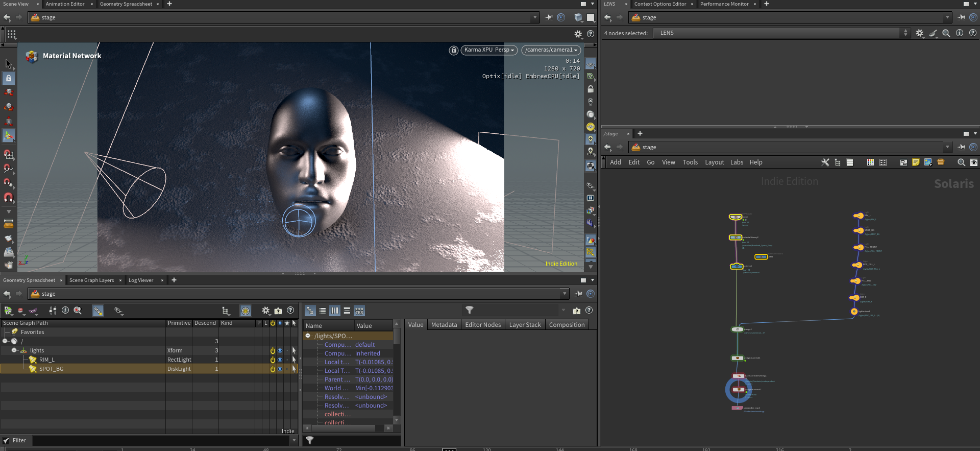Open network editor stage path dropdown
This screenshot has height=451, width=980.
tap(947, 147)
